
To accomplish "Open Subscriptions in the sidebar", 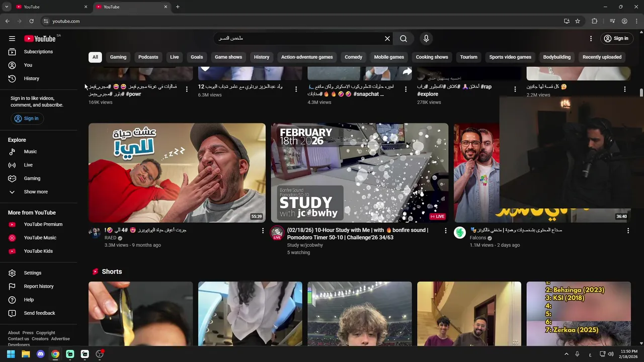I will pos(38,52).
